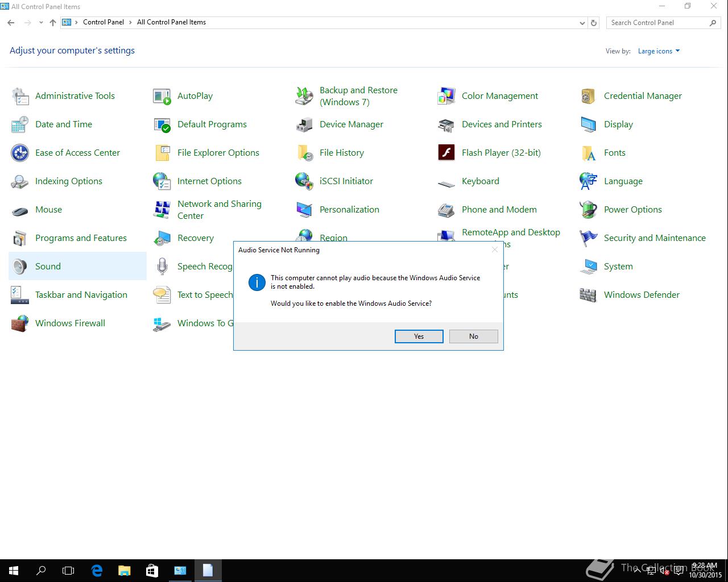Expand the chevron after Control Panel breadcrumb
This screenshot has width=728, height=582.
[130, 23]
